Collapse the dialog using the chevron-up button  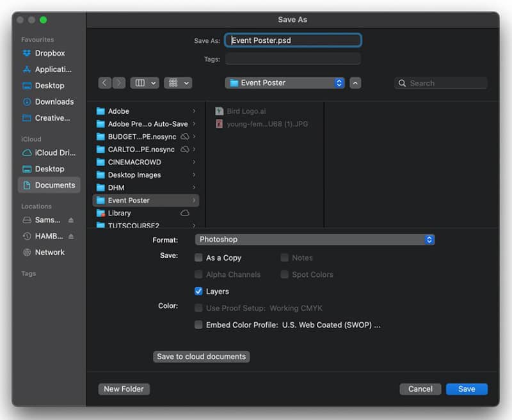pos(355,83)
